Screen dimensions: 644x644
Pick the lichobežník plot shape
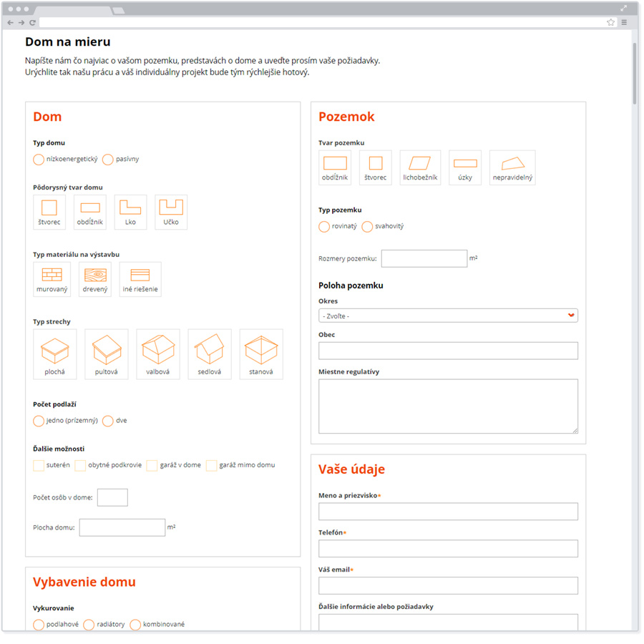click(420, 167)
